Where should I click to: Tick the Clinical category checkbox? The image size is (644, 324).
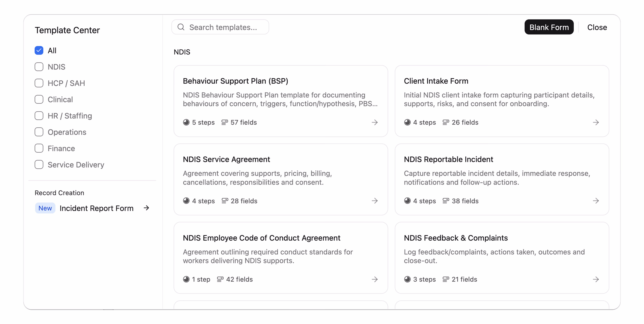coord(39,99)
